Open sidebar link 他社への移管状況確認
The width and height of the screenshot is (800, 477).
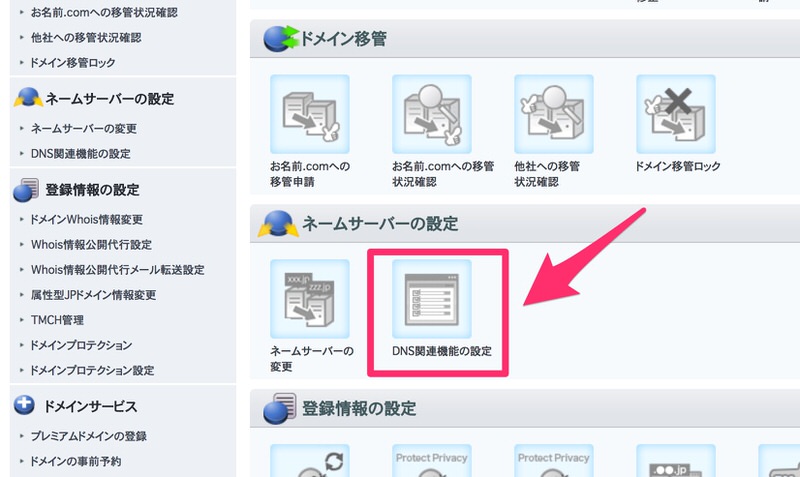pos(86,37)
